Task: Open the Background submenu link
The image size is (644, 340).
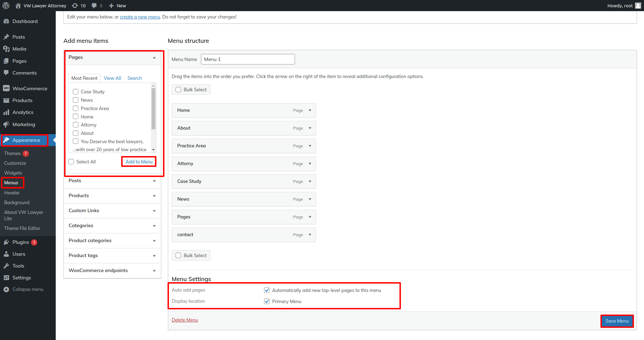Action: click(x=17, y=202)
